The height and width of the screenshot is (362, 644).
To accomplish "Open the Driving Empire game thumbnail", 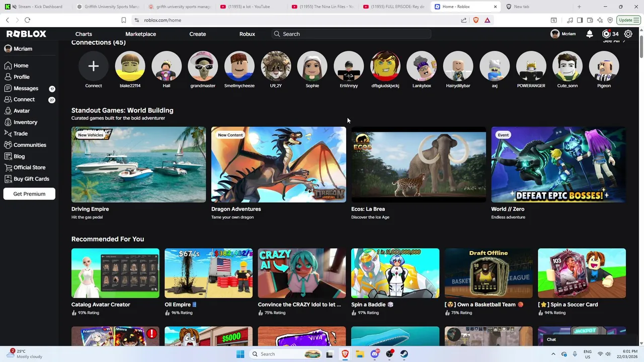I will point(138,164).
